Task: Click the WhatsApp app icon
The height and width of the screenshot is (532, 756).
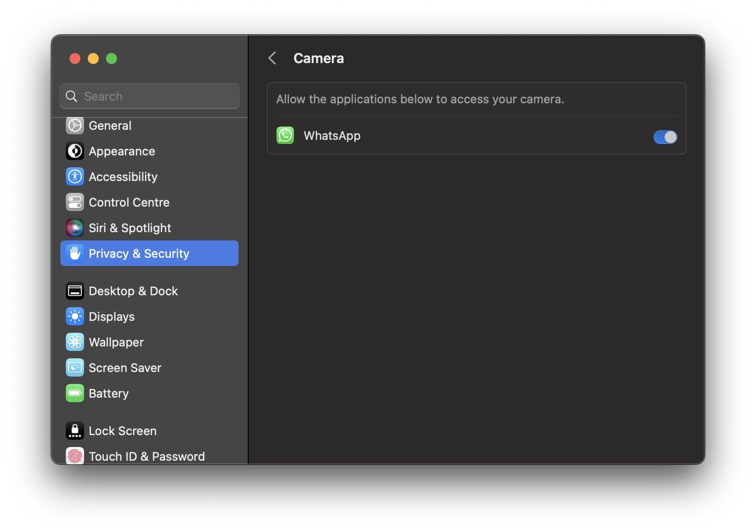Action: point(285,135)
